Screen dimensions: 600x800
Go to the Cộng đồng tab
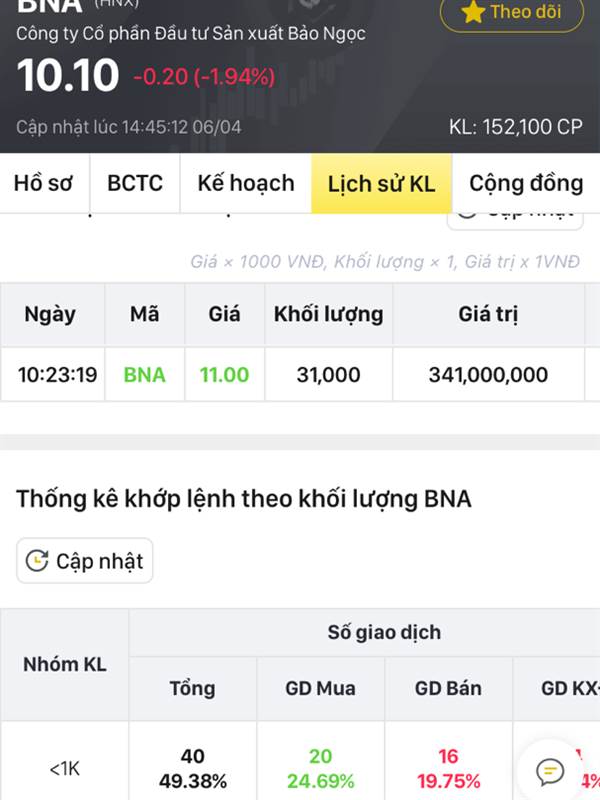[526, 183]
